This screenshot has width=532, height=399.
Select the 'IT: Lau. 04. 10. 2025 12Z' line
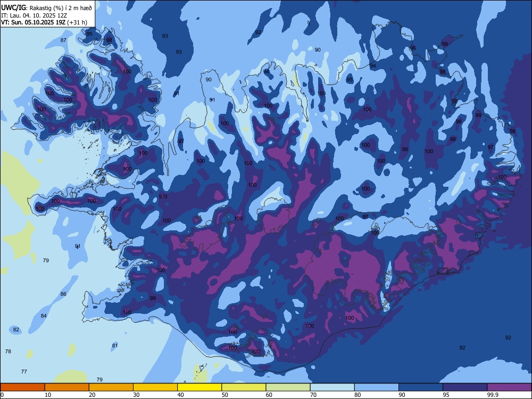point(34,15)
